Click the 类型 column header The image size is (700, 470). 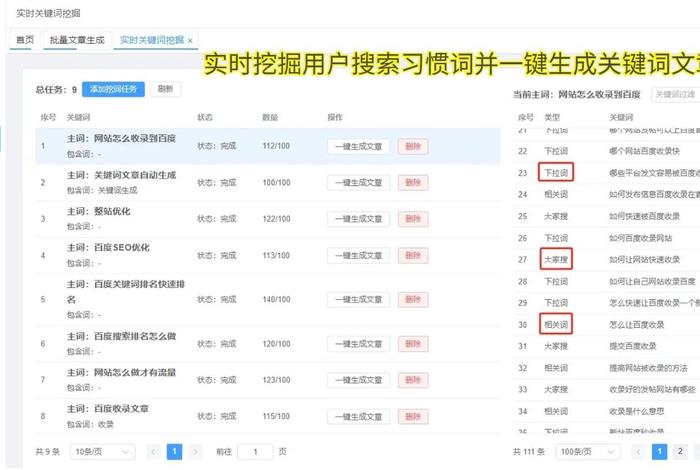click(x=552, y=117)
